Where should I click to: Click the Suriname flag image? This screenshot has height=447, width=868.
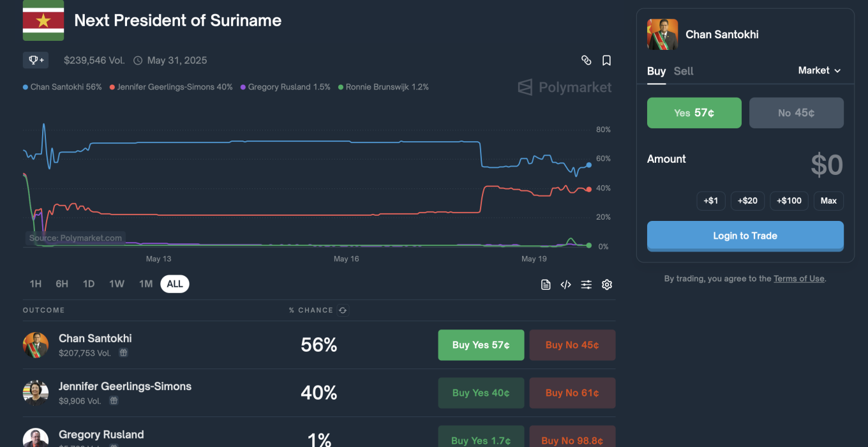coord(43,20)
